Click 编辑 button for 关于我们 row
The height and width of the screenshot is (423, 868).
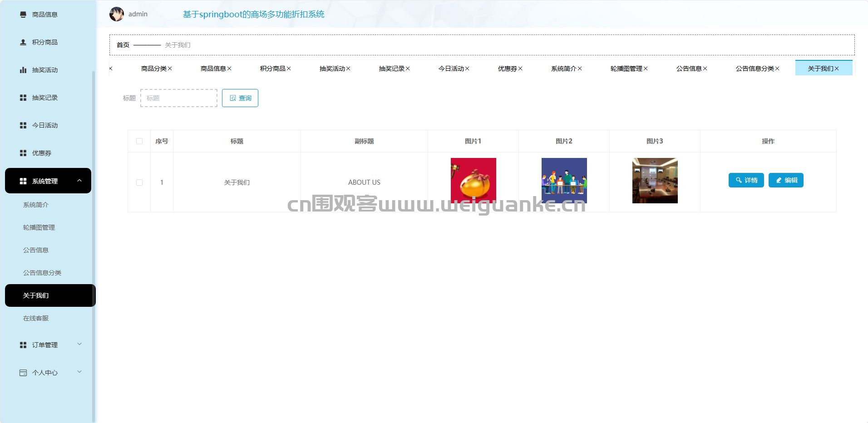click(786, 180)
